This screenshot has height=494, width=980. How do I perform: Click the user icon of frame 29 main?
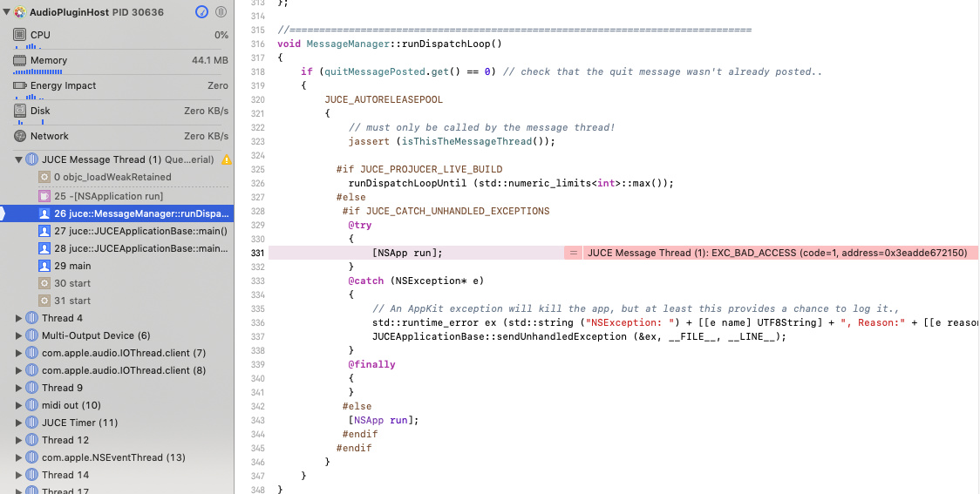tap(44, 266)
